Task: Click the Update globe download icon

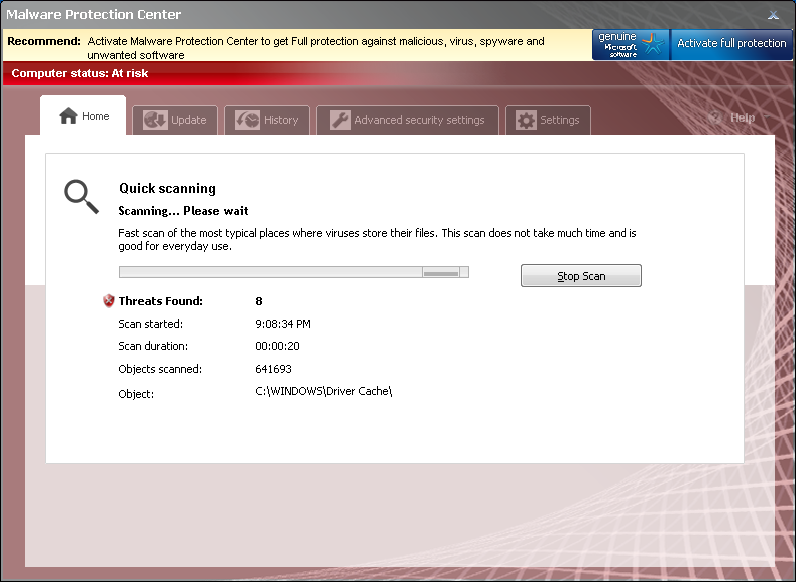Action: tap(155, 120)
